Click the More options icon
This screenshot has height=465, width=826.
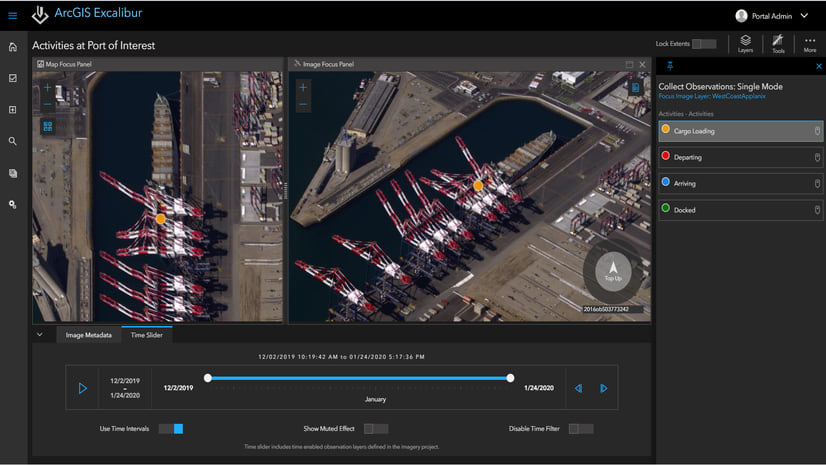(x=810, y=43)
